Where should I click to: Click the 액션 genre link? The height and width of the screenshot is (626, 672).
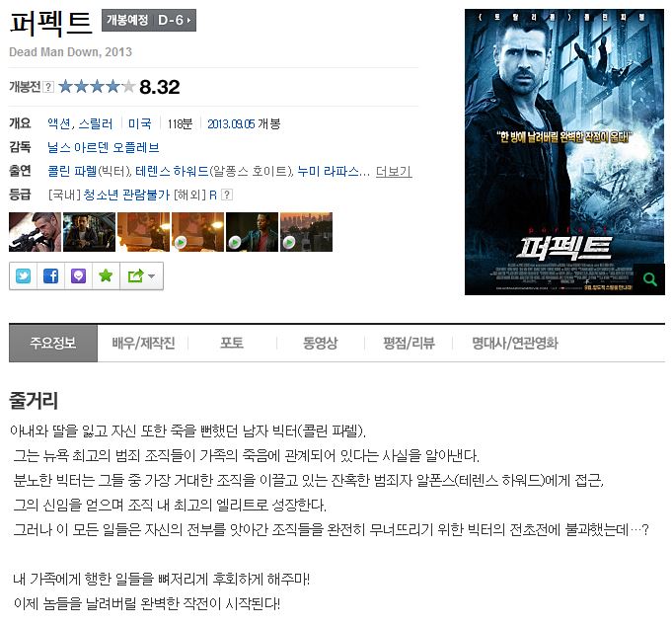[x=59, y=124]
